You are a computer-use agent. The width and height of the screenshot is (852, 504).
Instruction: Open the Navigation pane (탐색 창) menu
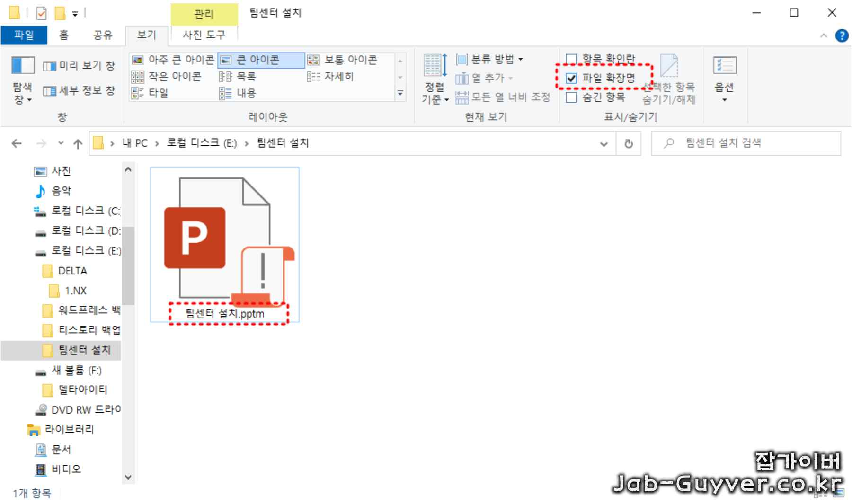23,80
